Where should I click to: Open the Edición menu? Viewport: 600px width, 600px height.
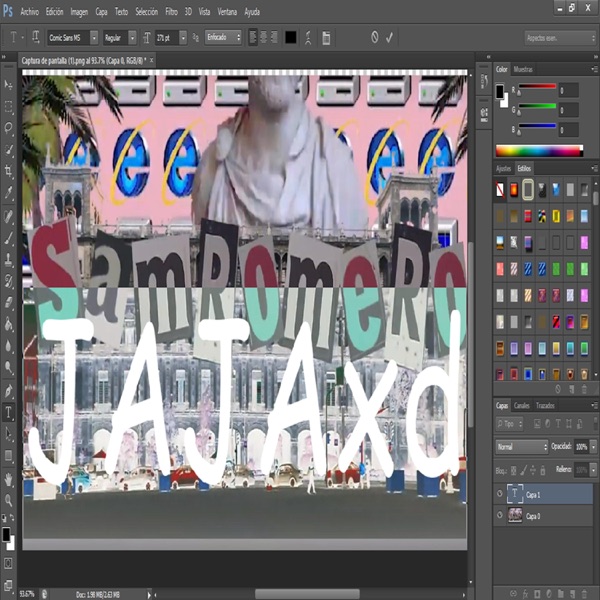[x=55, y=12]
